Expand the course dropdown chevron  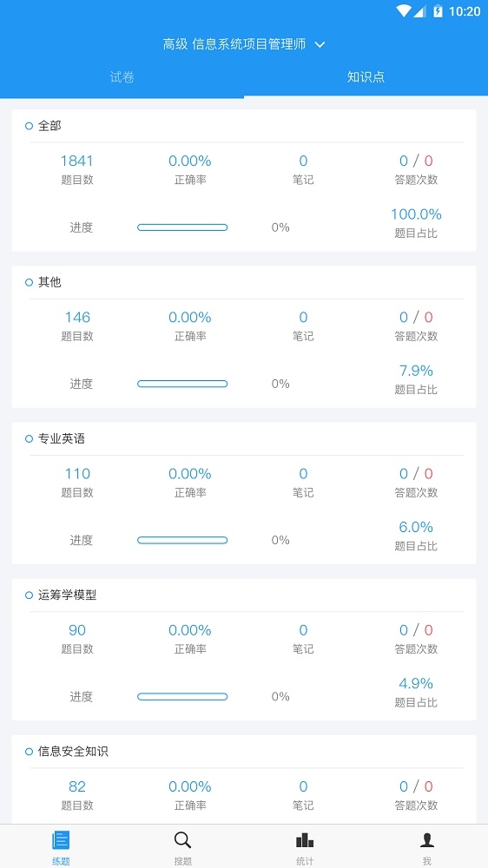[x=320, y=45]
